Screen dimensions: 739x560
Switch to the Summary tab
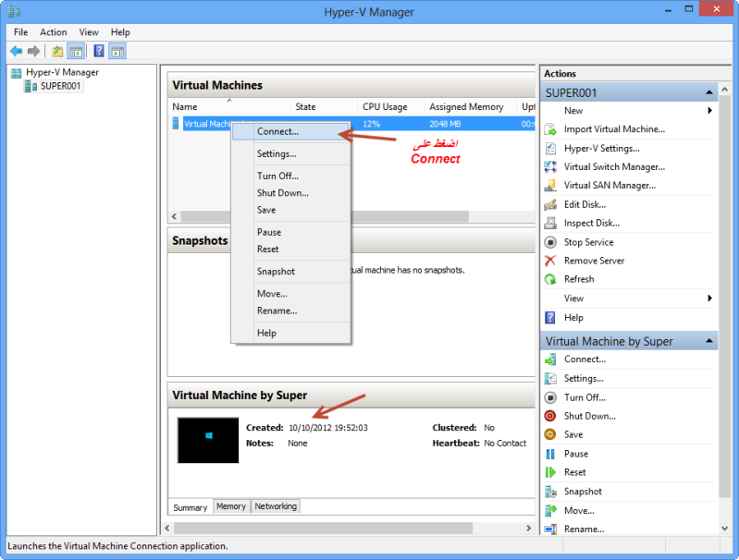coord(191,507)
